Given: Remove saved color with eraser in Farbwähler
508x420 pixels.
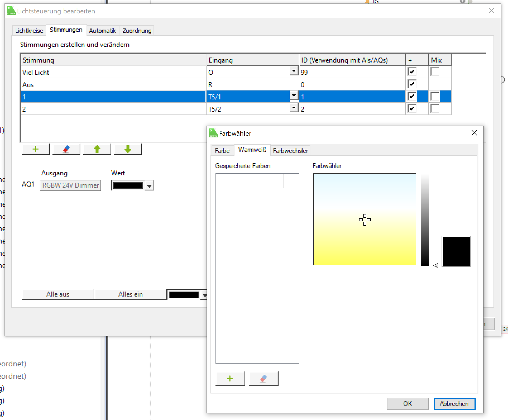Looking at the screenshot, I should (263, 379).
